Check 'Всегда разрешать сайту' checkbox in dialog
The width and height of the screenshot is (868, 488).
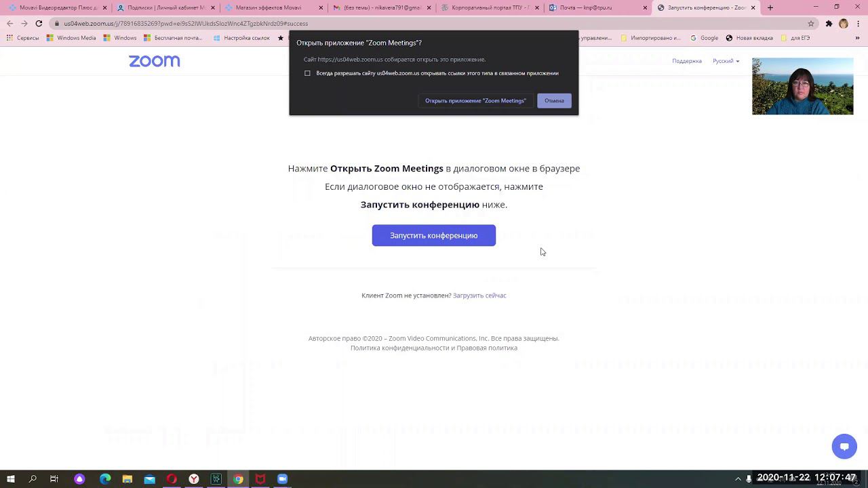(307, 73)
